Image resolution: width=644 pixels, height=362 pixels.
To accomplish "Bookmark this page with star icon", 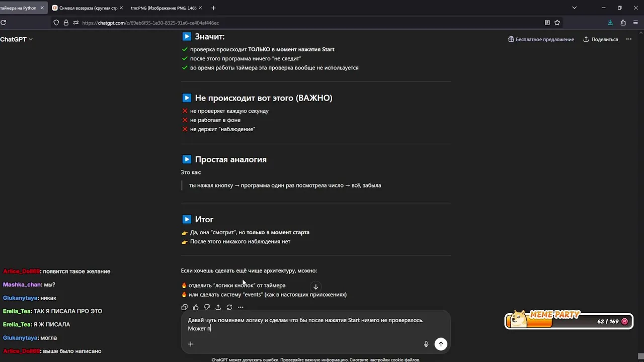I will coord(557,23).
